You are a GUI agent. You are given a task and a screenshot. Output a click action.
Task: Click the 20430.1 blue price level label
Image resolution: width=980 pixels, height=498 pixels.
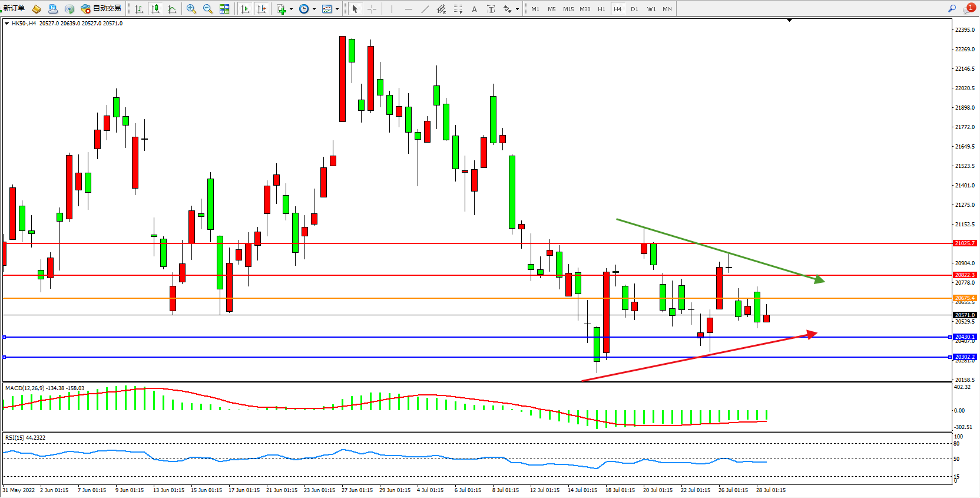pyautogui.click(x=964, y=337)
